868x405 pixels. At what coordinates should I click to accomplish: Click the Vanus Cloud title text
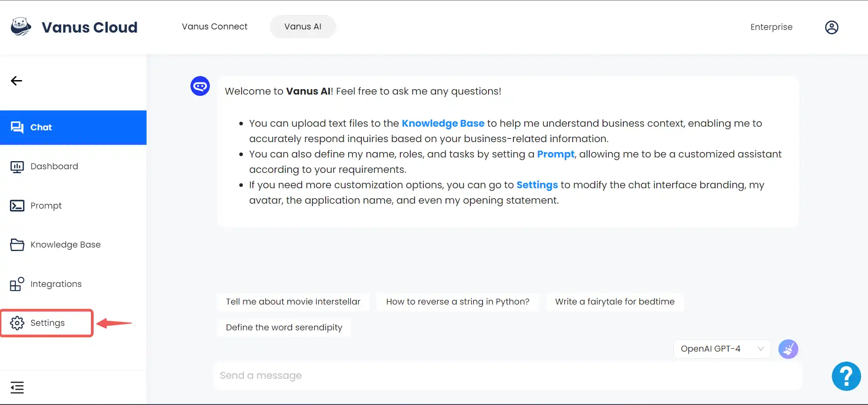(x=90, y=28)
